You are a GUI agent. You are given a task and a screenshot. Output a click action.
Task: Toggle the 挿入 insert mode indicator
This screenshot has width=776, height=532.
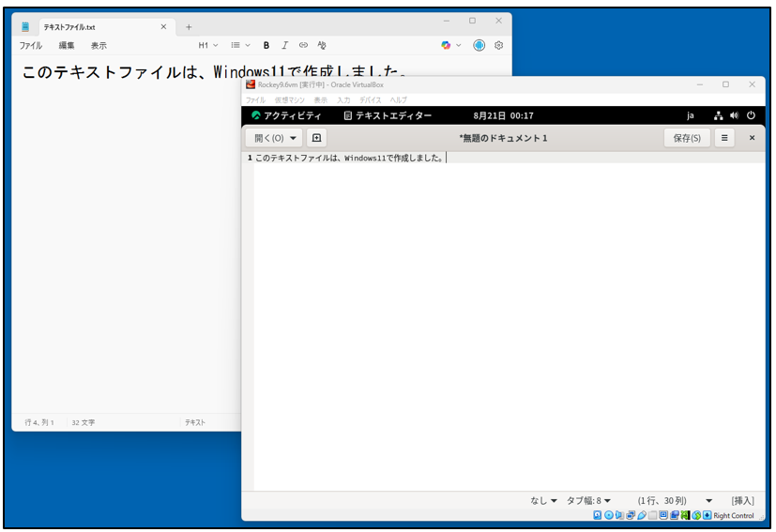coord(742,500)
